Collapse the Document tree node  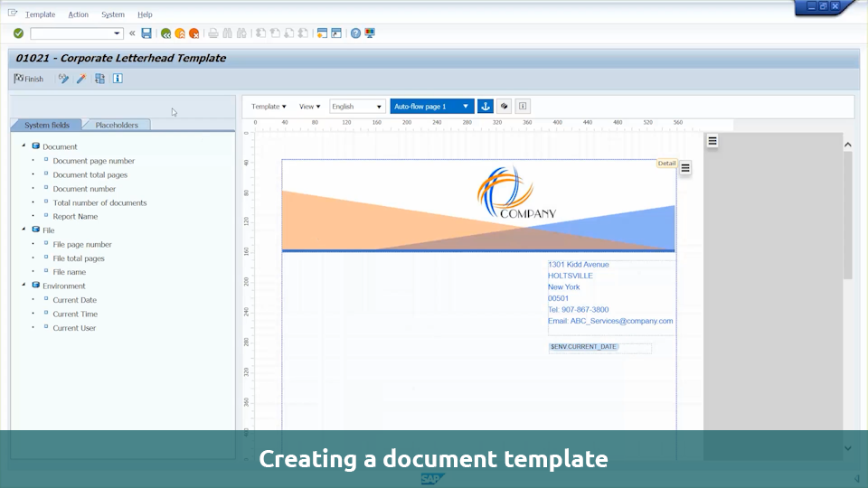(24, 146)
